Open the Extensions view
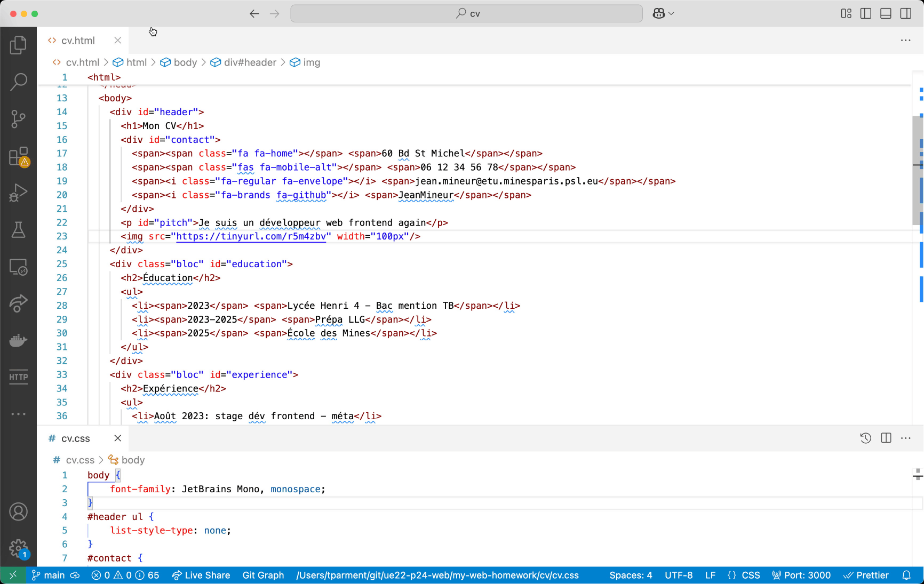Image resolution: width=924 pixels, height=584 pixels. point(18,157)
